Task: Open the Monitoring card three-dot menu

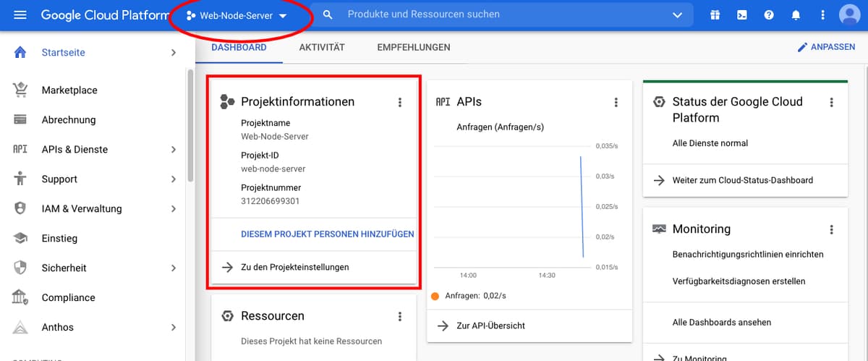Action: click(832, 230)
